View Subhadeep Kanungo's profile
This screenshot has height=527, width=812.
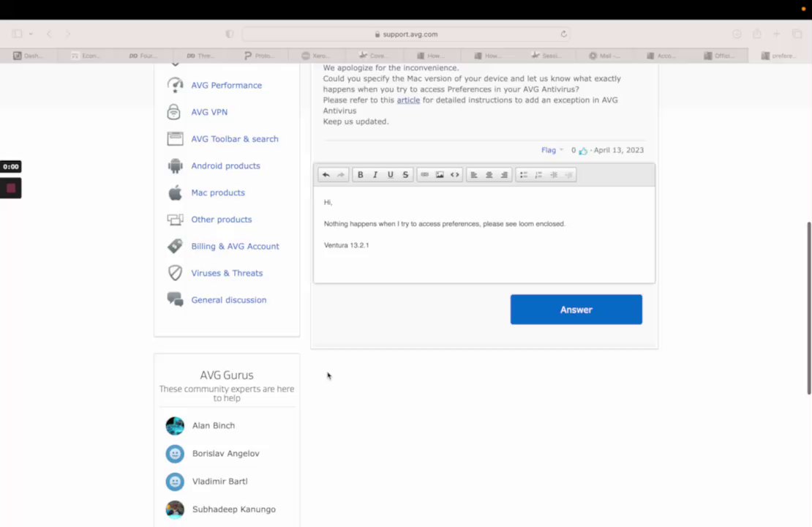click(x=233, y=509)
